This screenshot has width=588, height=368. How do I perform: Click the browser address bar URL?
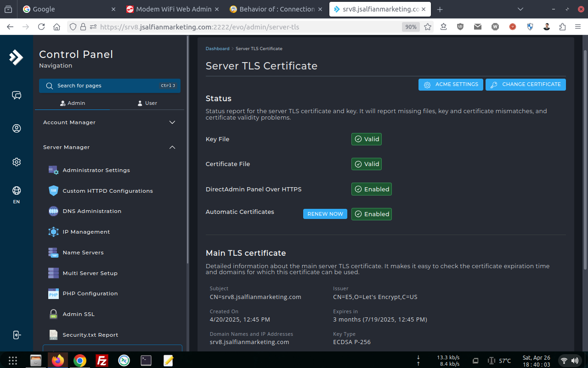[x=199, y=27]
